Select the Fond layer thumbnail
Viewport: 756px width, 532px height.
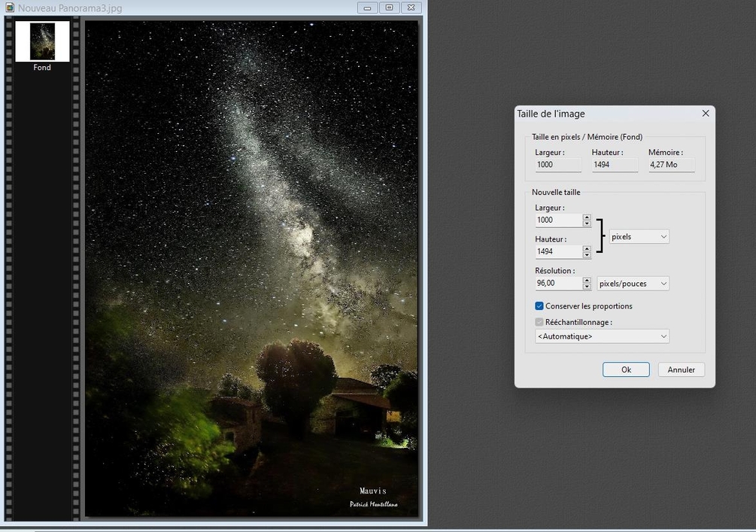pos(42,41)
